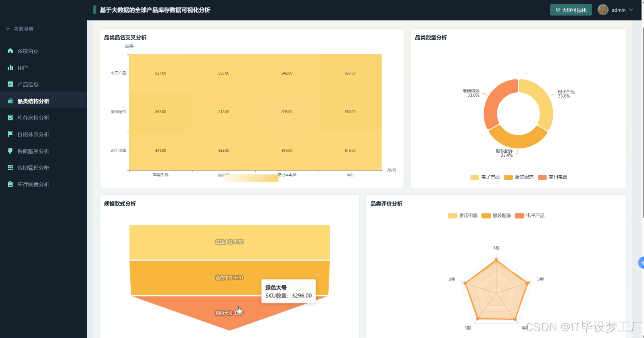Click the 效期管理分析 grid icon
This screenshot has width=644, height=338.
click(x=10, y=168)
